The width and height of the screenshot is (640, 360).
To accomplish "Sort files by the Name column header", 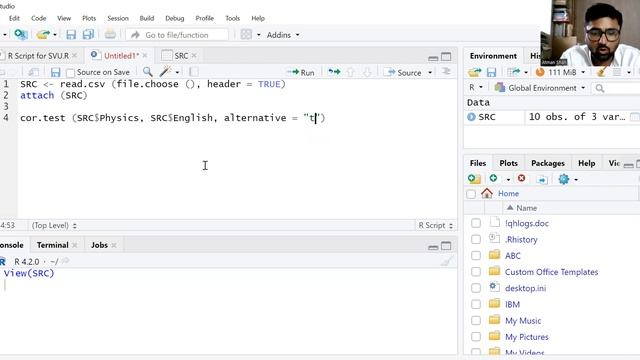I will tap(526, 208).
